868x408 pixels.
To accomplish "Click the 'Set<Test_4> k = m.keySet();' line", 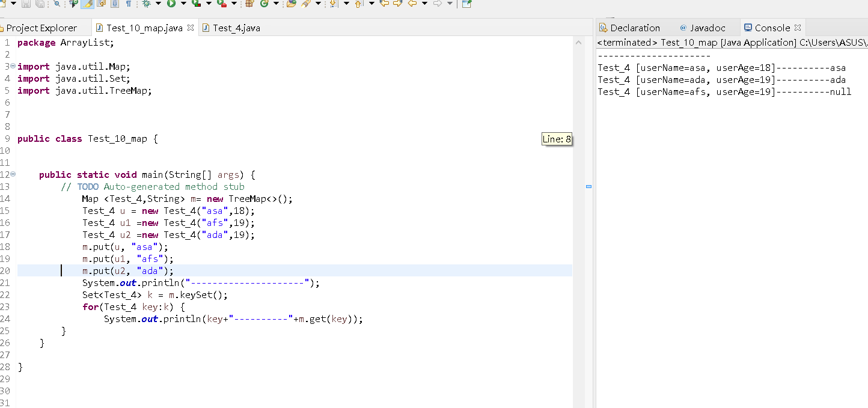I will point(155,295).
